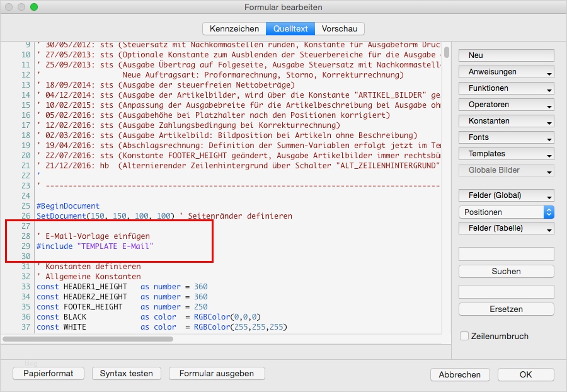Open Papierformat settings

click(48, 373)
